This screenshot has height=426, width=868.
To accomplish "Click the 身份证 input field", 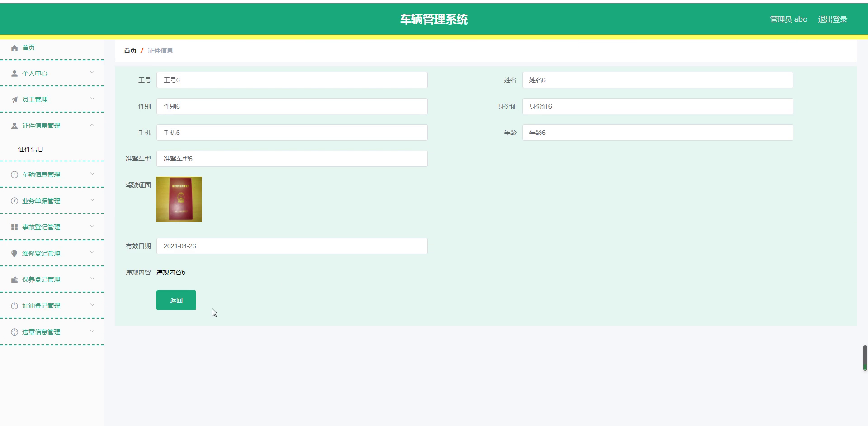I will point(658,106).
